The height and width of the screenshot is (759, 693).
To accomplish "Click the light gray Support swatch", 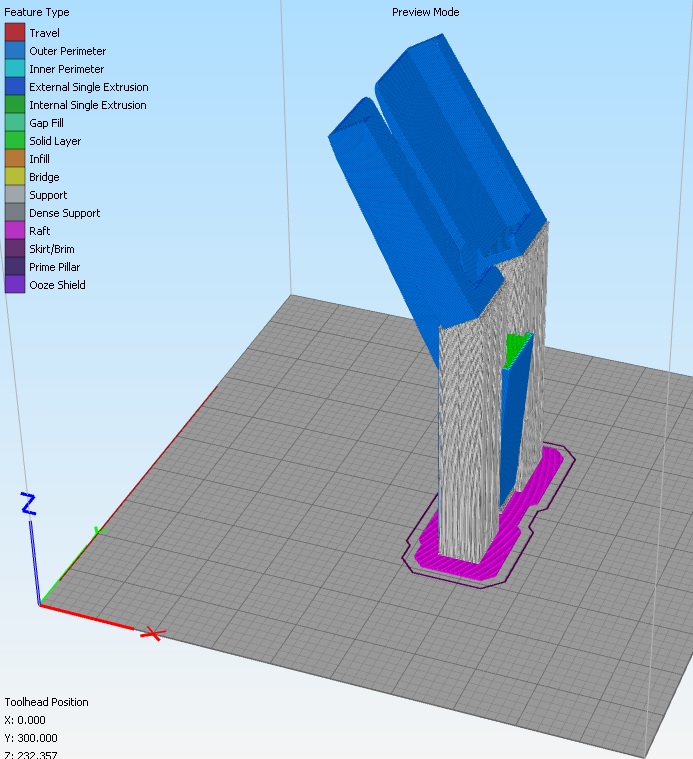I will (15, 194).
